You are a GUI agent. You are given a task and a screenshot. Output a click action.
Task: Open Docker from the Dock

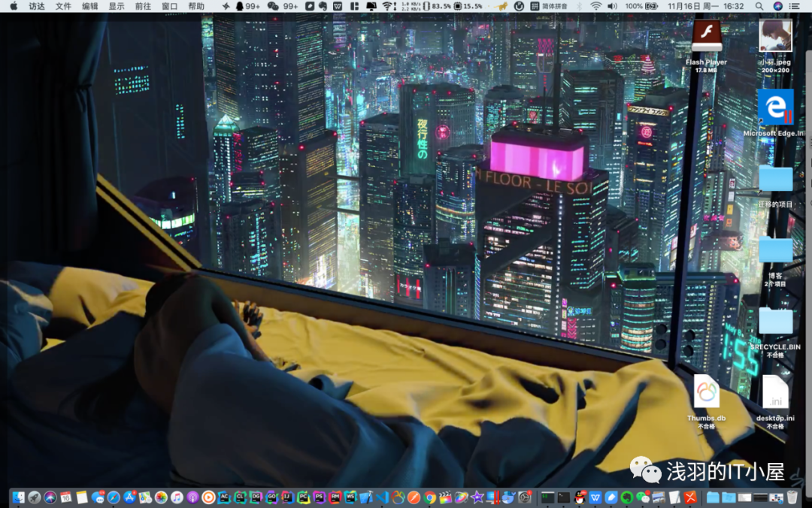[508, 497]
